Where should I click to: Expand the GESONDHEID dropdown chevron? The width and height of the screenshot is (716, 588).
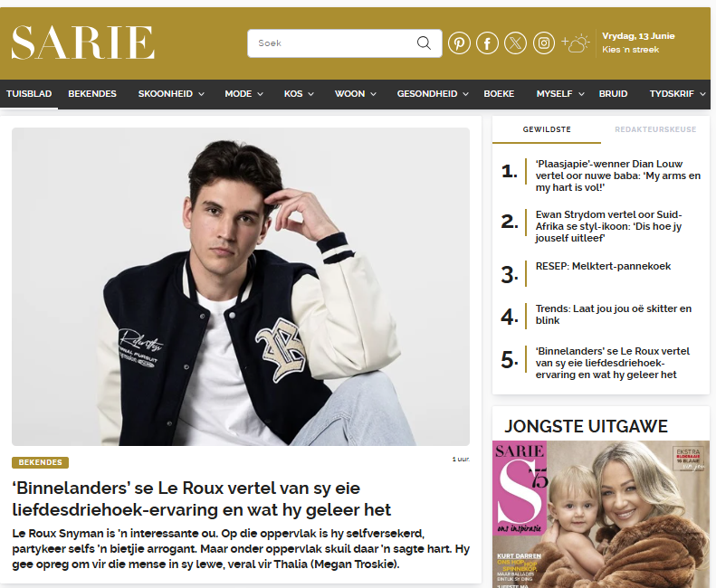pyautogui.click(x=466, y=94)
